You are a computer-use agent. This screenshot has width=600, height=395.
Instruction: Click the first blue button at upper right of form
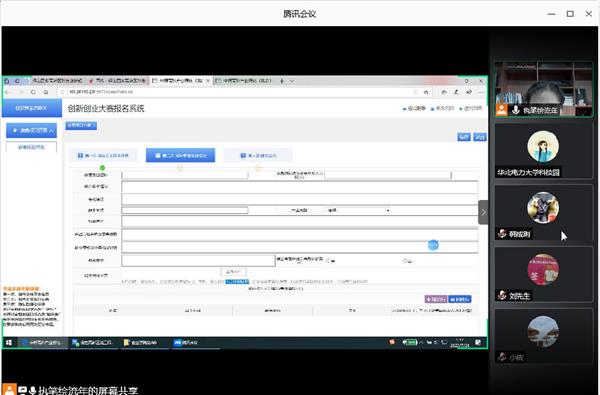click(464, 137)
